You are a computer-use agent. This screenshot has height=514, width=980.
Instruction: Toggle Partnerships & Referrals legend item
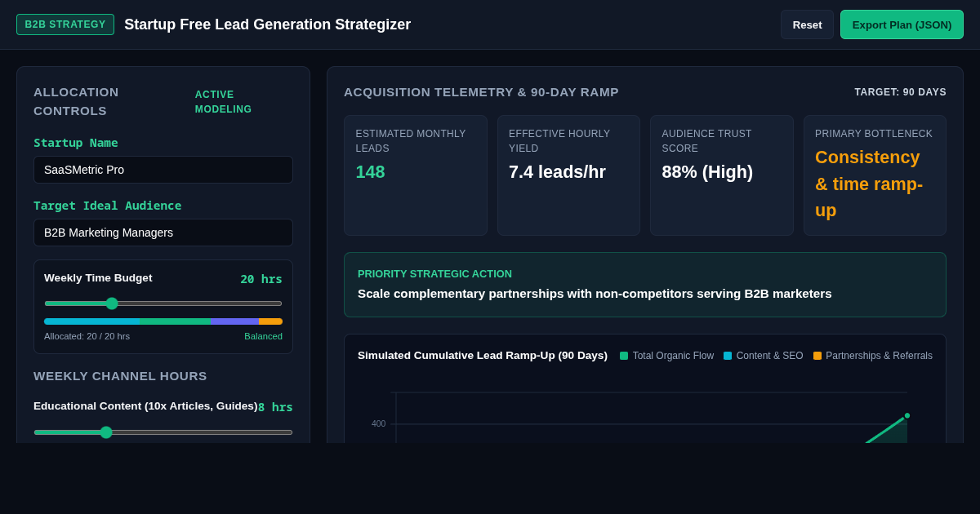pos(872,356)
